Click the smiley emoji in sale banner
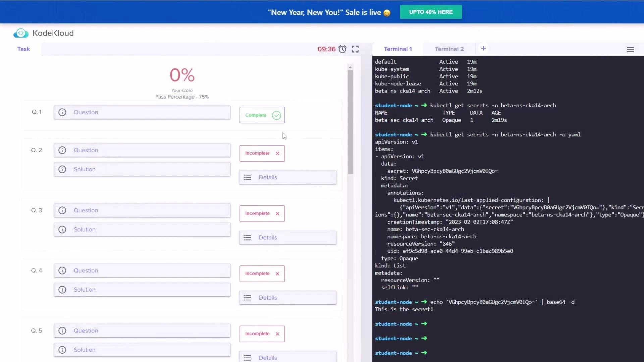The image size is (644, 362). (x=387, y=13)
